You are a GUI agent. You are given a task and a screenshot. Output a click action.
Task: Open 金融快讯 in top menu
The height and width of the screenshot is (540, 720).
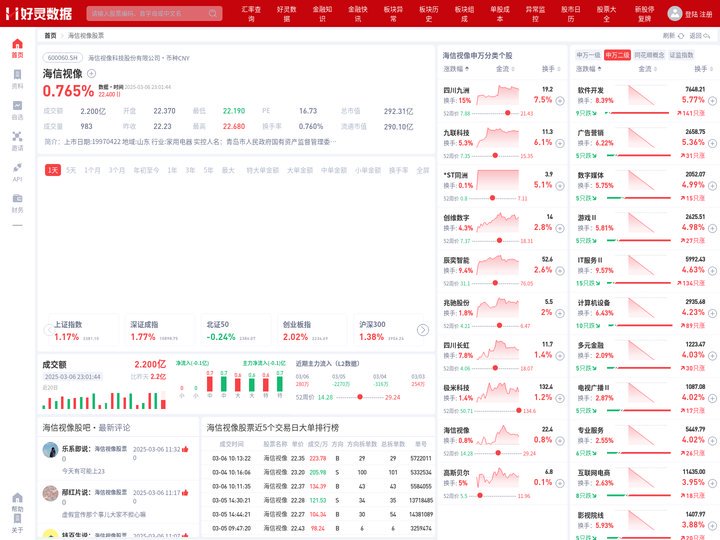[358, 14]
